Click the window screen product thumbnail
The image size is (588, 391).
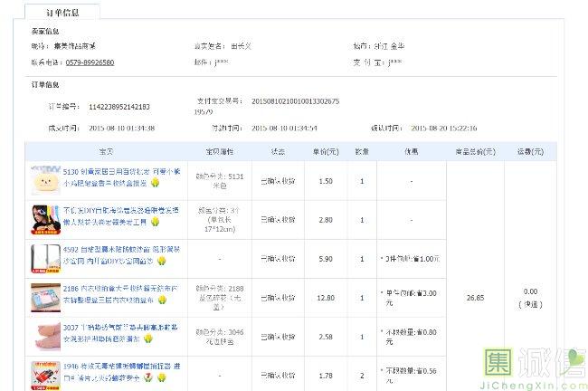click(44, 257)
